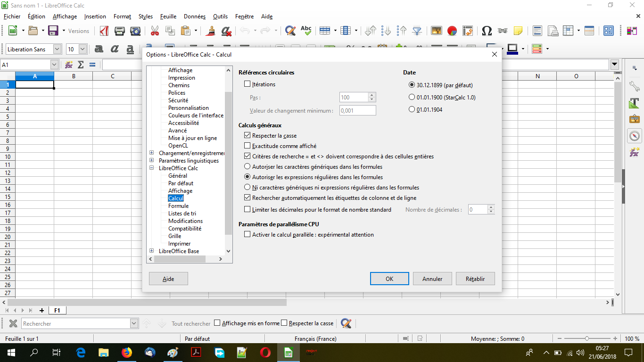This screenshot has height=362, width=644.
Task: Click the Sum sigma icon
Action: [81, 65]
